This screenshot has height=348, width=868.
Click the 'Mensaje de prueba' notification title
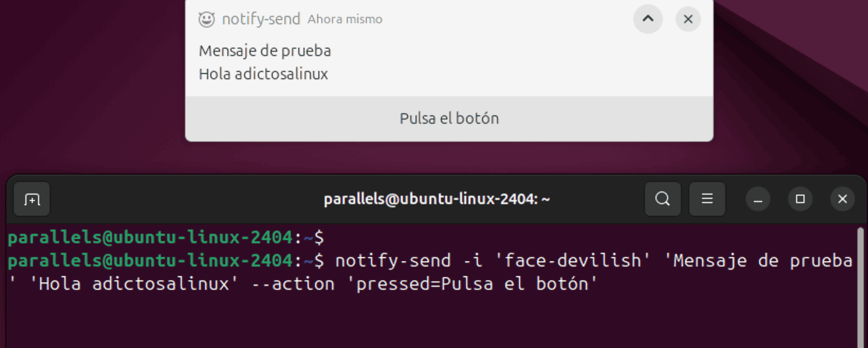tap(265, 50)
